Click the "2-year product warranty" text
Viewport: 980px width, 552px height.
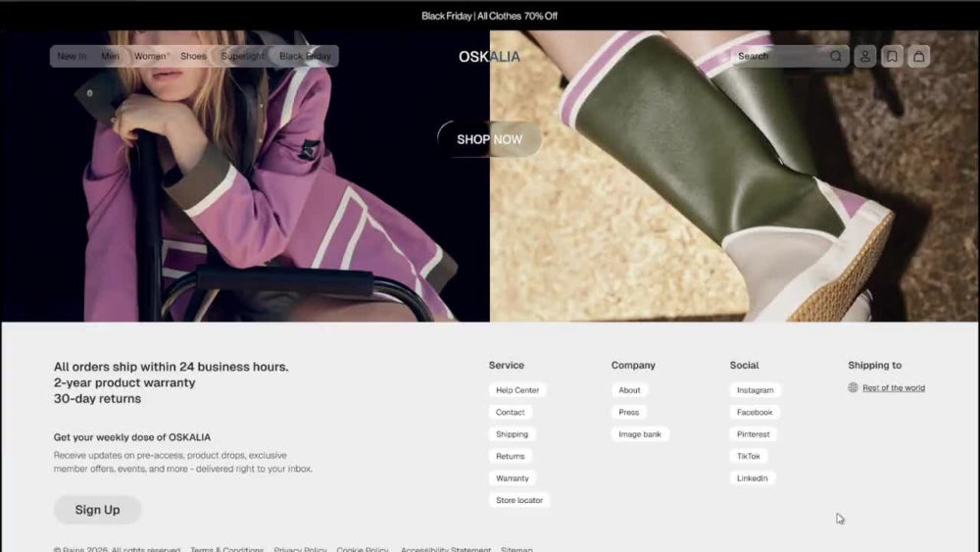(124, 382)
